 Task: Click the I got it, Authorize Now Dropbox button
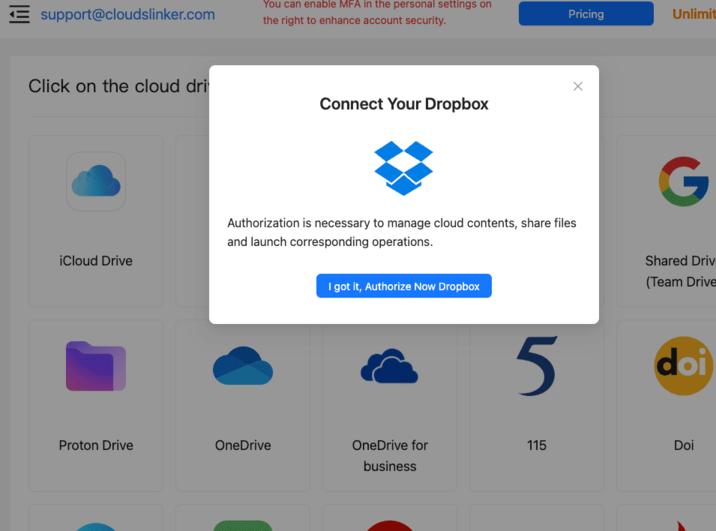pos(404,286)
